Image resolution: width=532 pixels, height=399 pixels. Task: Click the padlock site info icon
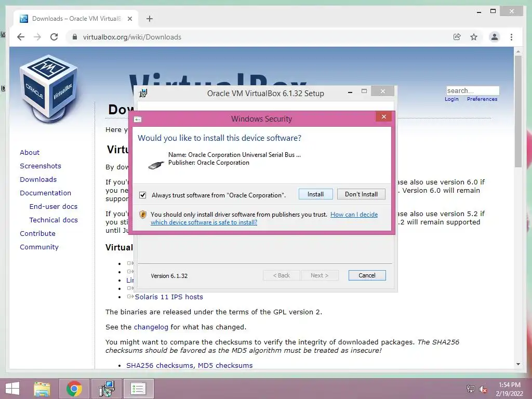75,37
